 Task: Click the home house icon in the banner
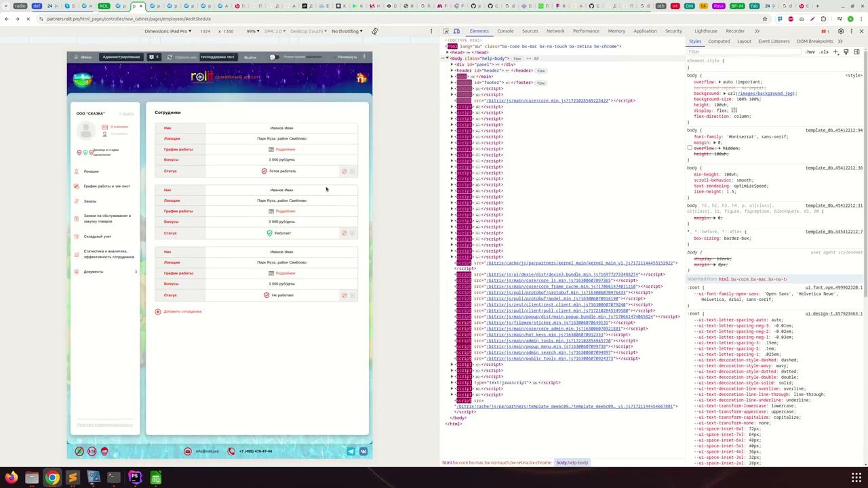361,78
